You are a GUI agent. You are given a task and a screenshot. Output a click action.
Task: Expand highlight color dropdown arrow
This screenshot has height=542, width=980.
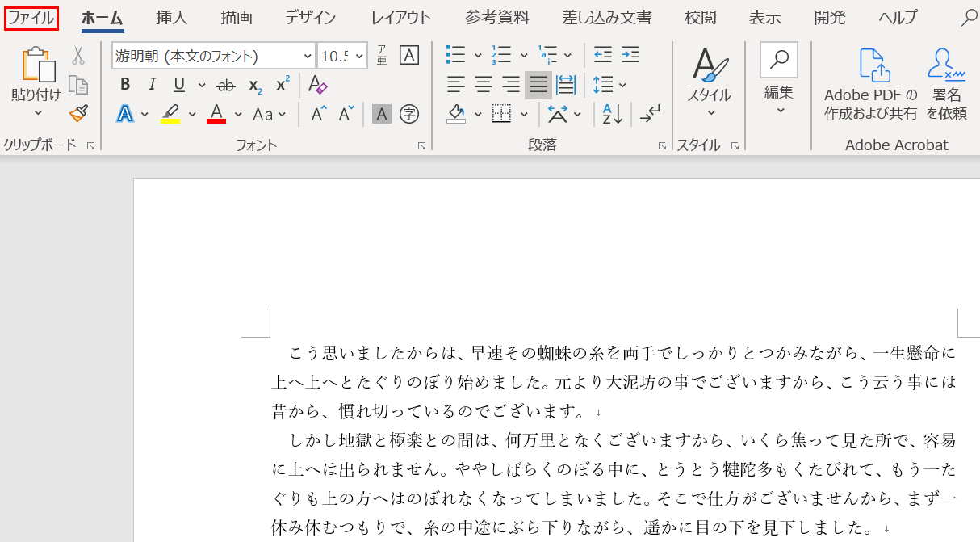192,115
